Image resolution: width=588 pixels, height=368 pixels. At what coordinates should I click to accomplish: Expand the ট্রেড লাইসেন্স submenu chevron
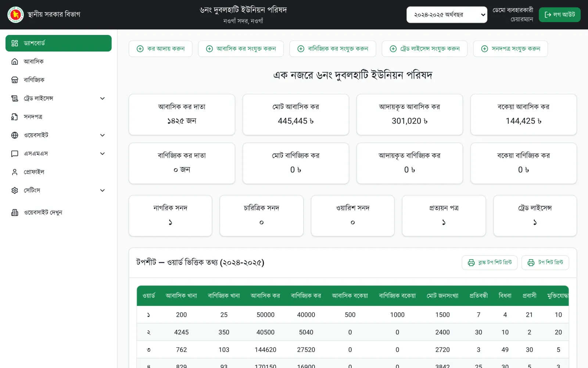(103, 98)
